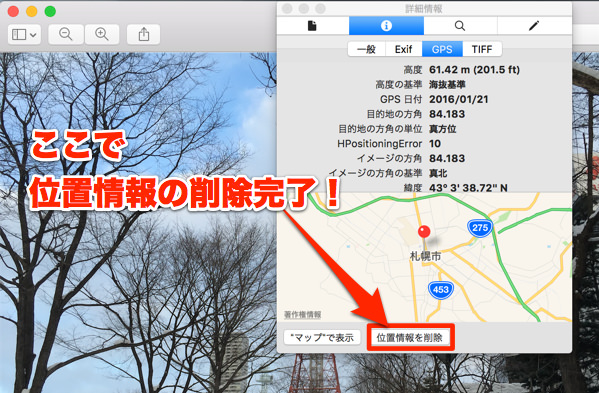Image resolution: width=599 pixels, height=393 pixels.
Task: Click the 位置情報を削除 button
Action: tap(410, 338)
